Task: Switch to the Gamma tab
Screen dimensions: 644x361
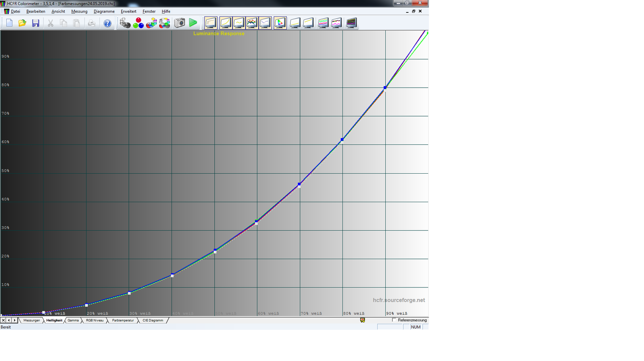Action: point(73,320)
